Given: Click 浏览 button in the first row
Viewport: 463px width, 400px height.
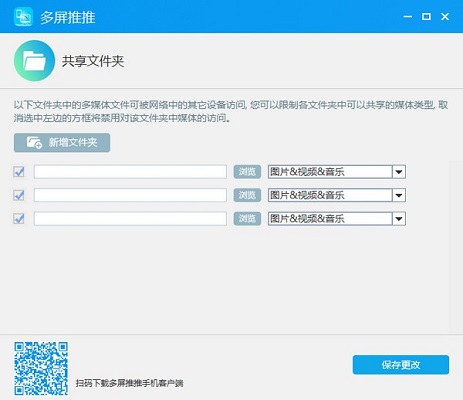Looking at the screenshot, I should (x=247, y=172).
